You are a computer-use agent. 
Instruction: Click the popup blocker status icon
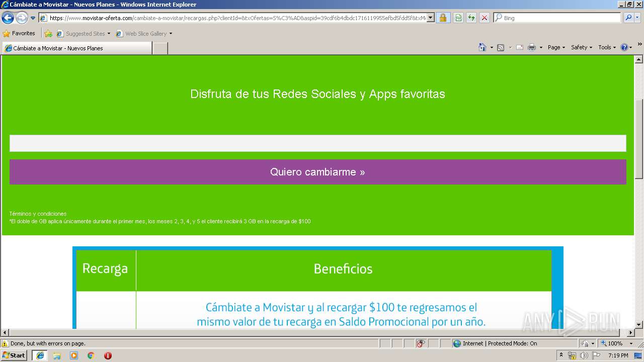click(421, 344)
